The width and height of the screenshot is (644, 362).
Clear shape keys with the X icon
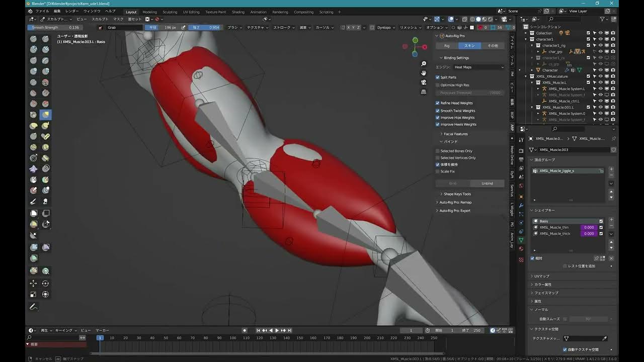tap(611, 258)
